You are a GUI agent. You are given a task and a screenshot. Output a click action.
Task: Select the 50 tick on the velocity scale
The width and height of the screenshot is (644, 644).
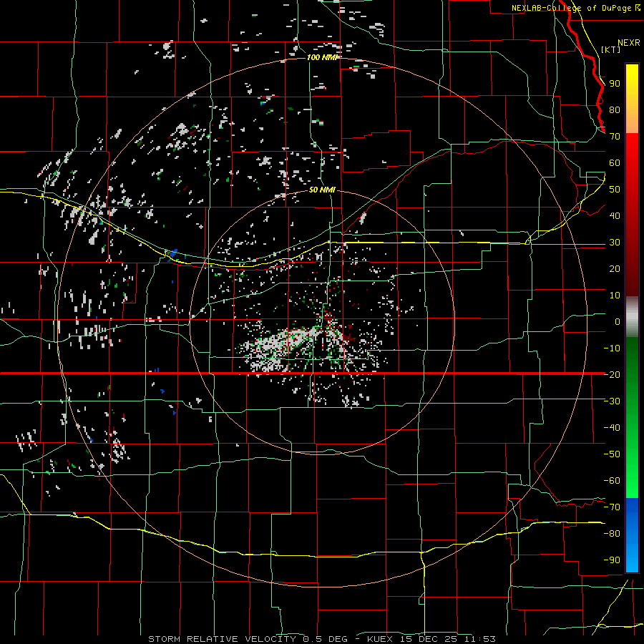pyautogui.click(x=615, y=190)
